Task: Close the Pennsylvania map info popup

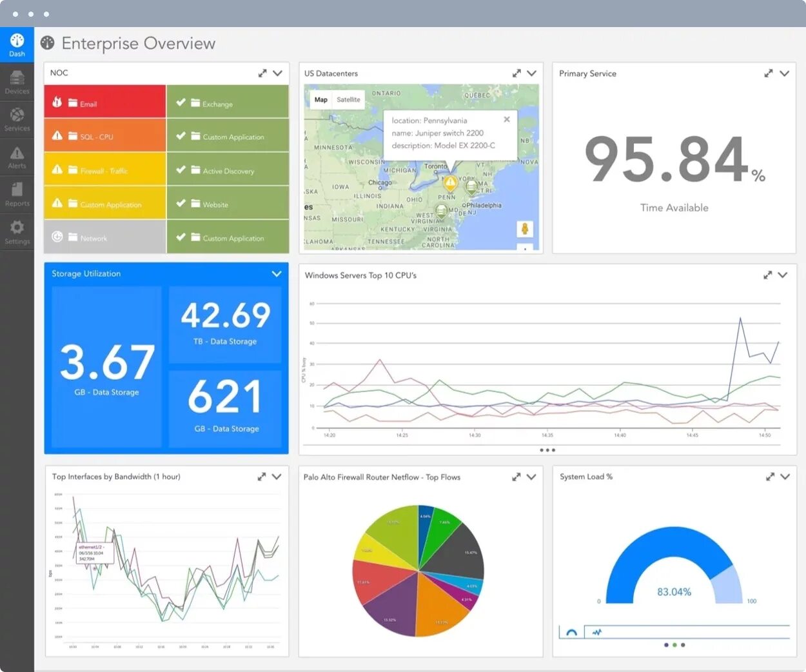Action: click(507, 119)
